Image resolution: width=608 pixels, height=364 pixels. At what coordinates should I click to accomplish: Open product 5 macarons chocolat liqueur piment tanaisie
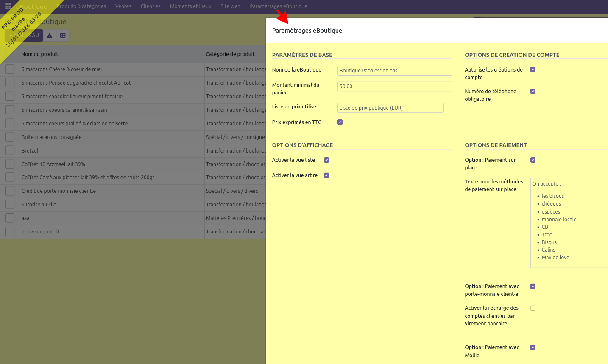[72, 97]
